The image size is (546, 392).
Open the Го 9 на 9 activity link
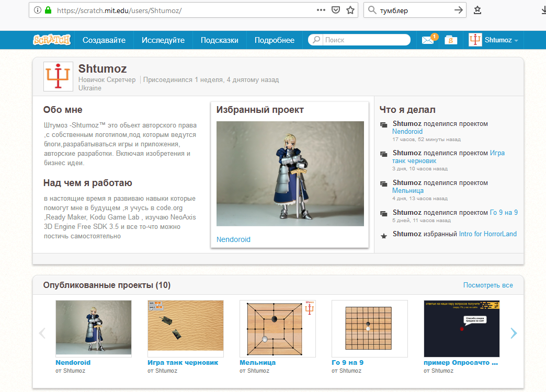coord(504,212)
